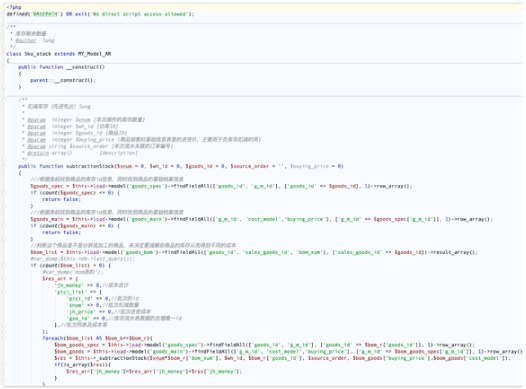Collapse the subtractionStock function fold marker
The width and height of the screenshot is (526, 389).
click(x=4, y=166)
